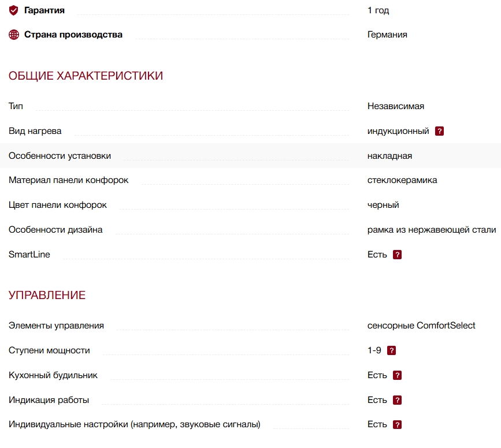Open help for Индивидуальные настройки row
Screen dimensions: 501x448
point(397,425)
